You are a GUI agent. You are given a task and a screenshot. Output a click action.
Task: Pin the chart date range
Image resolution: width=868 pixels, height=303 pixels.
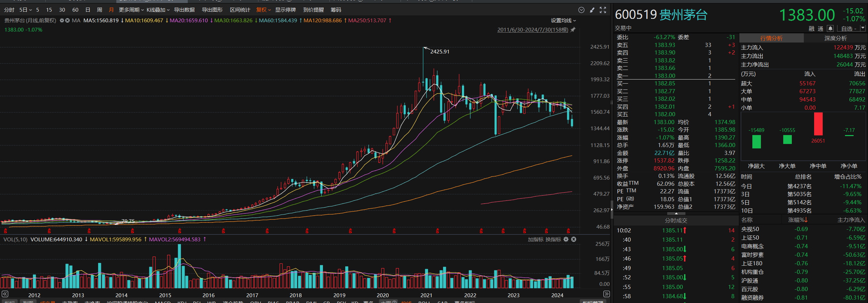click(573, 30)
